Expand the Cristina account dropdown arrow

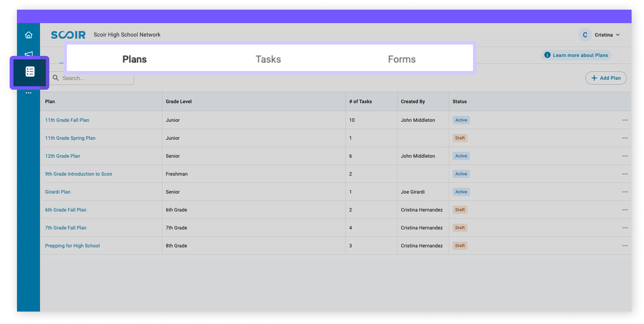(x=618, y=35)
